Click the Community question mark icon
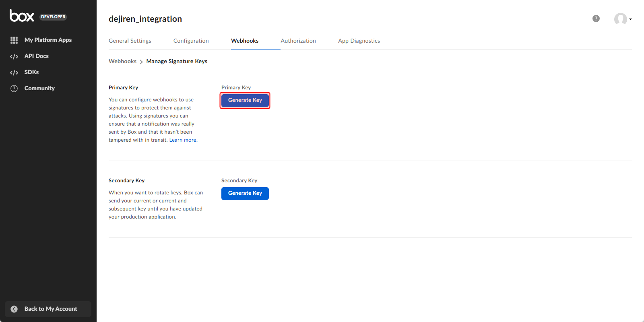This screenshot has width=644, height=322. pos(14,89)
